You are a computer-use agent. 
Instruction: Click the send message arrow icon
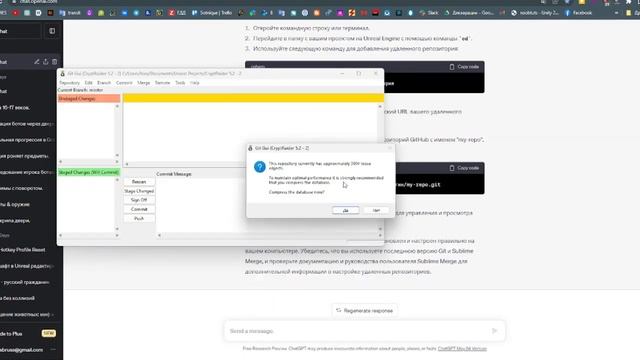pyautogui.click(x=494, y=331)
